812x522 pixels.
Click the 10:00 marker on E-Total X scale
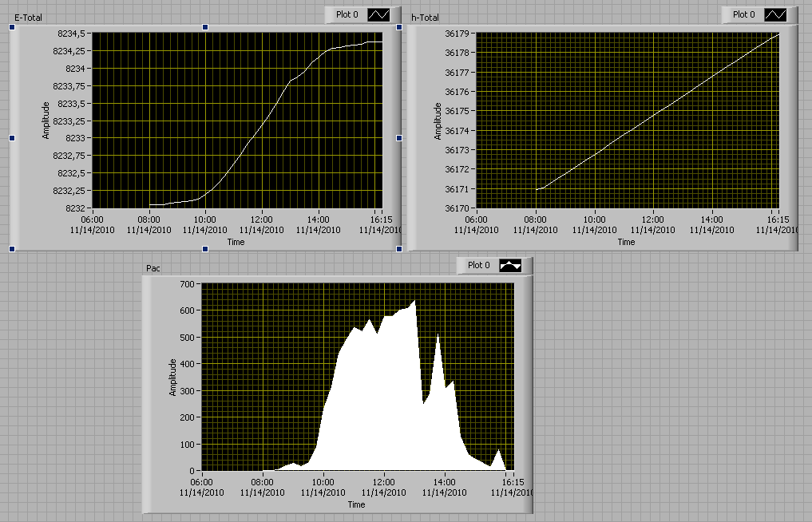(x=205, y=219)
